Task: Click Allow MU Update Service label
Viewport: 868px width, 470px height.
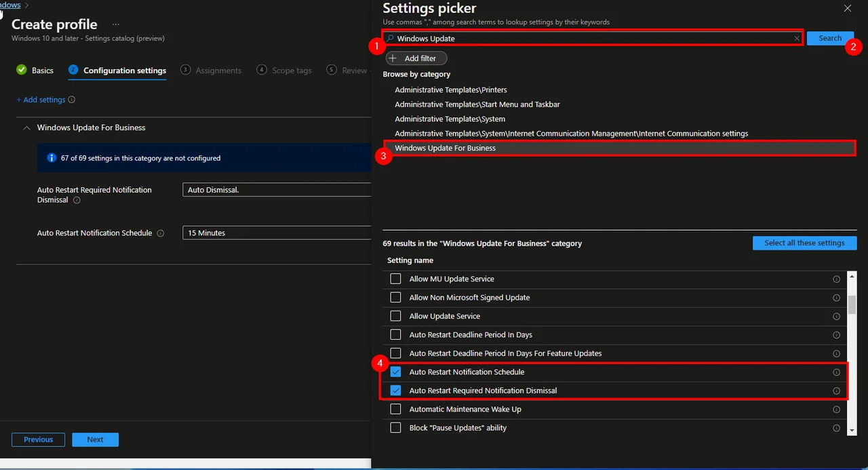Action: tap(452, 279)
